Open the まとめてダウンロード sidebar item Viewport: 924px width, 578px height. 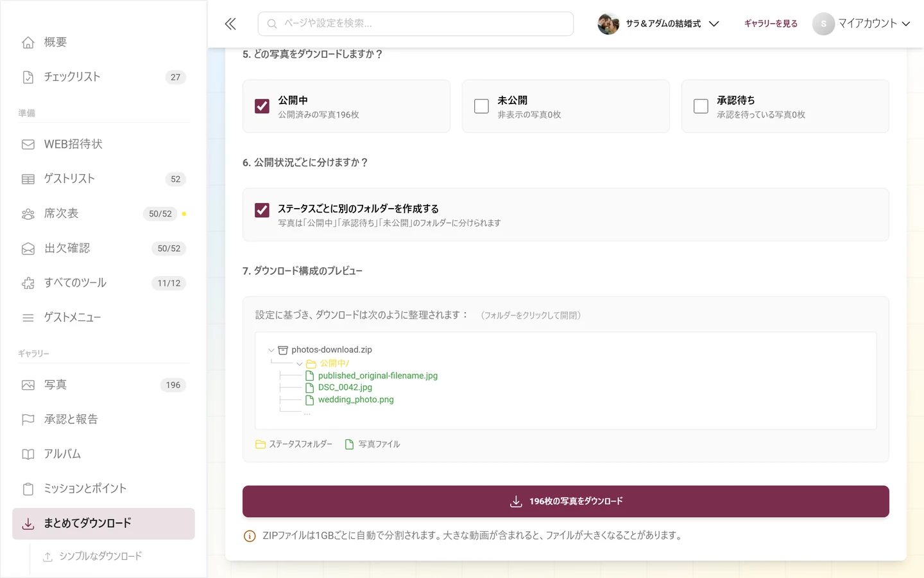tap(103, 524)
